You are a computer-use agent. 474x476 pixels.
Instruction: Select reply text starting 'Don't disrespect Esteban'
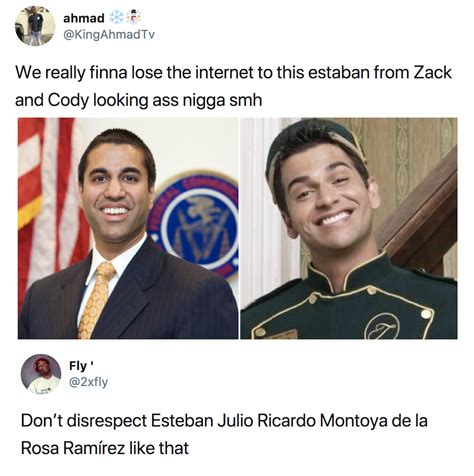tap(224, 434)
